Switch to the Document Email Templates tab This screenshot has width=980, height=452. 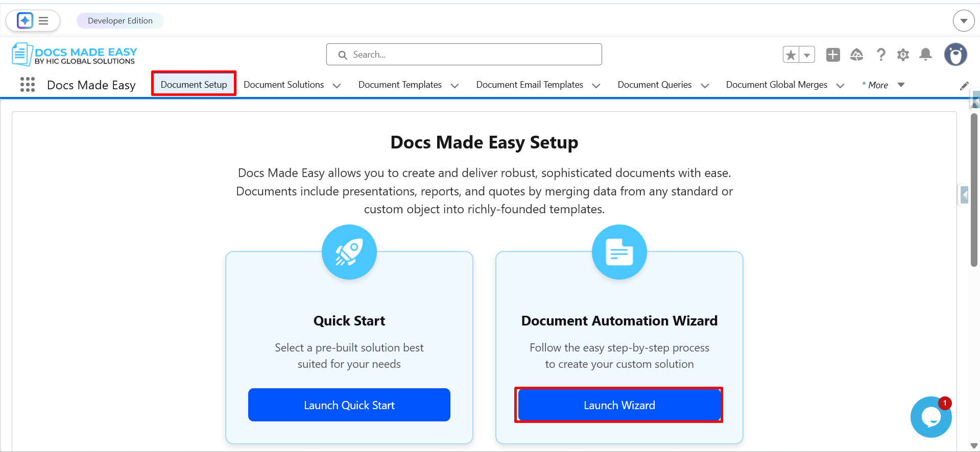530,85
